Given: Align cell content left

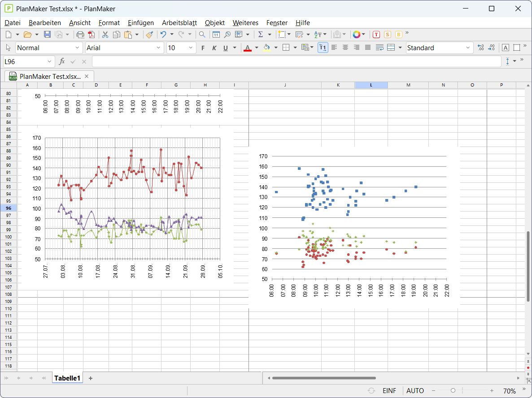Looking at the screenshot, I should [x=334, y=48].
